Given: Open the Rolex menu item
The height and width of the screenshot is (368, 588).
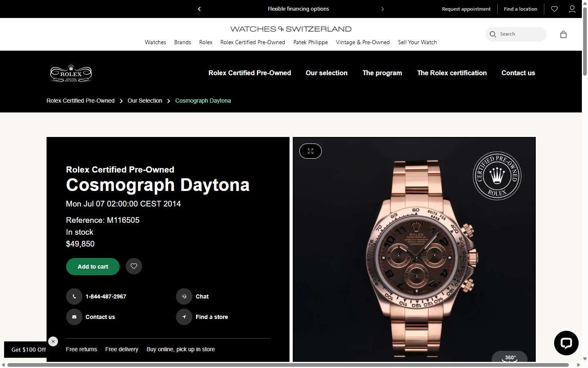Looking at the screenshot, I should pos(206,42).
